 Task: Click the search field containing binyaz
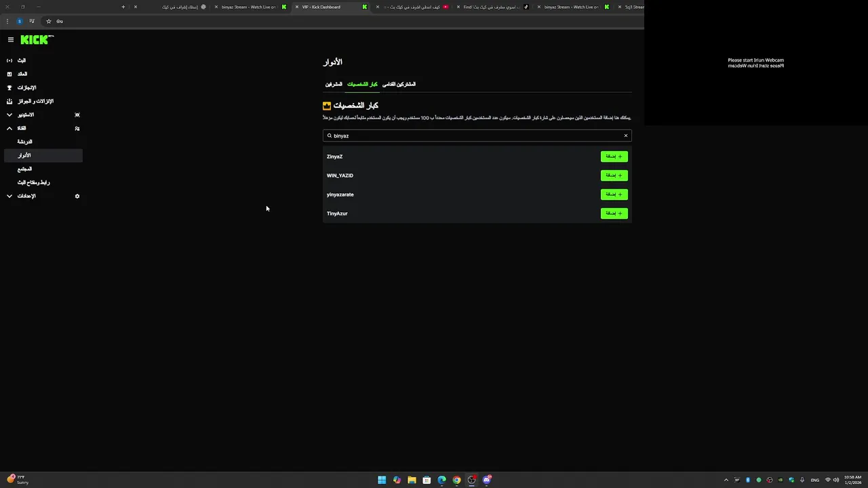coord(477,136)
